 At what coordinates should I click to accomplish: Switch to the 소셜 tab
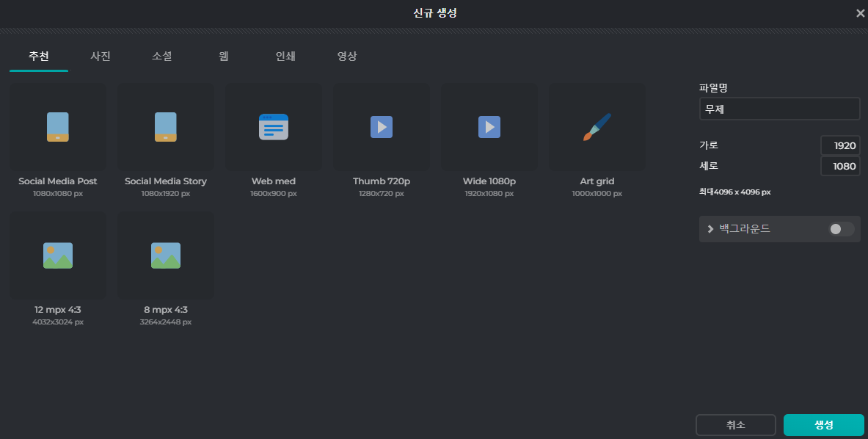coord(161,56)
